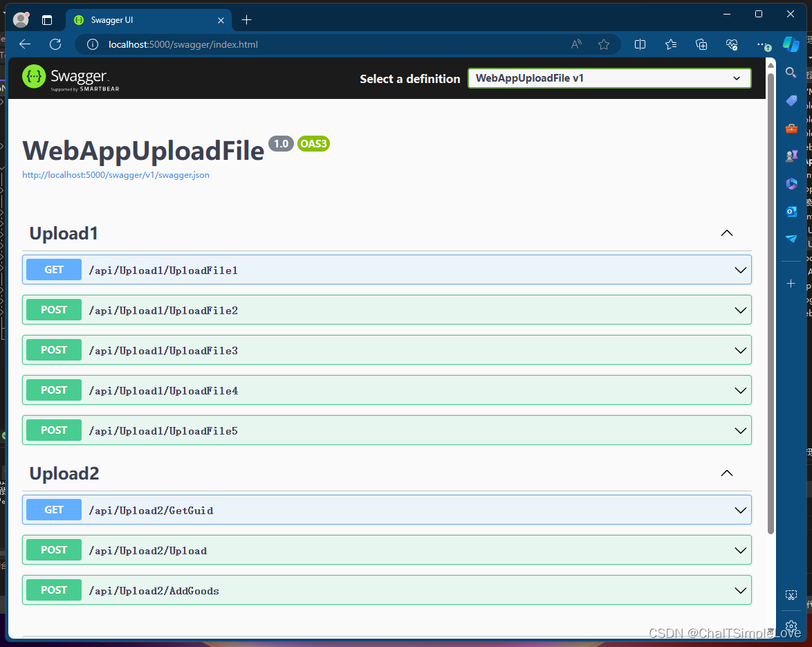Open the swagger.json link
Image resolution: width=812 pixels, height=647 pixels.
(116, 175)
